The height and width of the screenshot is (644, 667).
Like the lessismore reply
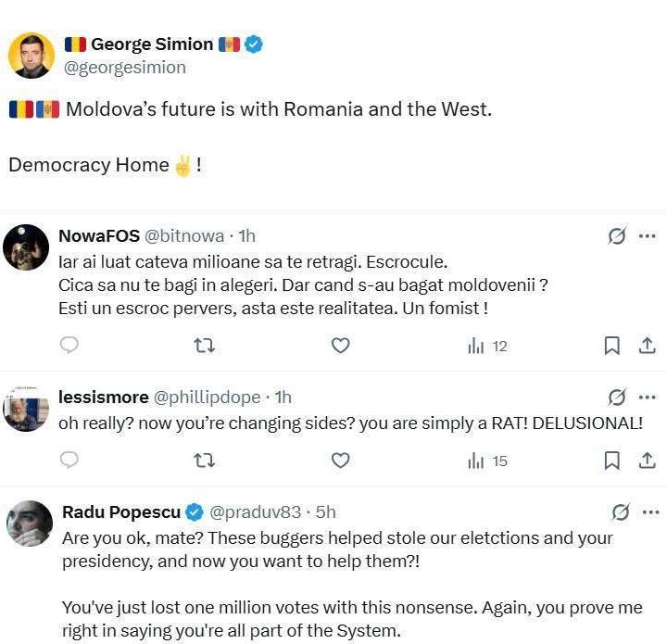pyautogui.click(x=340, y=460)
